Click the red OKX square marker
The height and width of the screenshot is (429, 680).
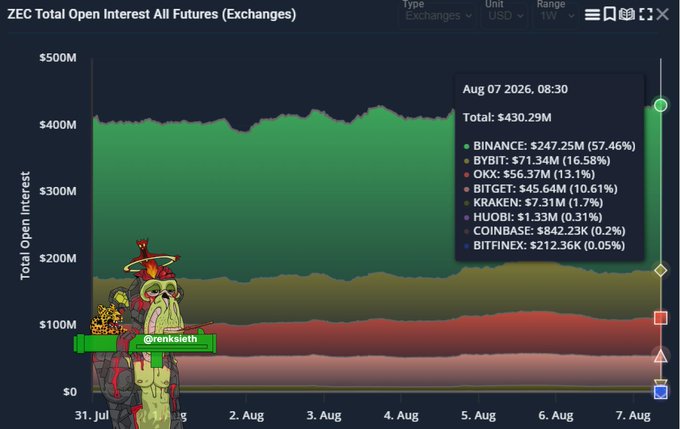pos(660,318)
